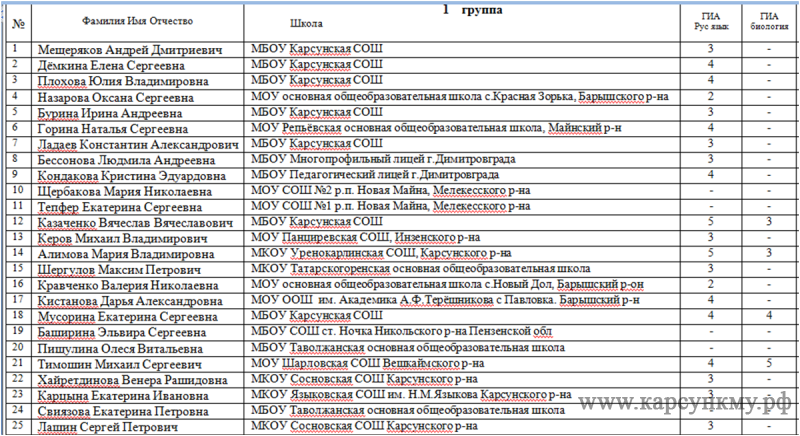Image resolution: width=800 pixels, height=436 pixels.
Task: Click Баширина Эльвира Сергеевна
Action: [x=122, y=332]
